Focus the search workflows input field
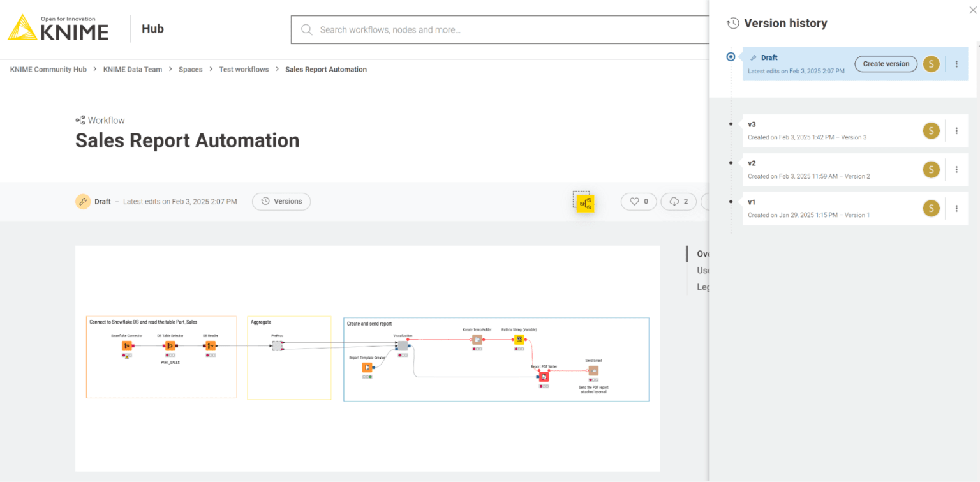The image size is (980, 482). click(x=500, y=30)
